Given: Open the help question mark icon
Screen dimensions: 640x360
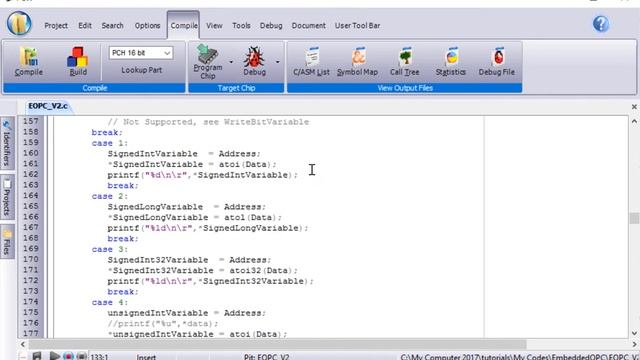Looking at the screenshot, I should [601, 24].
